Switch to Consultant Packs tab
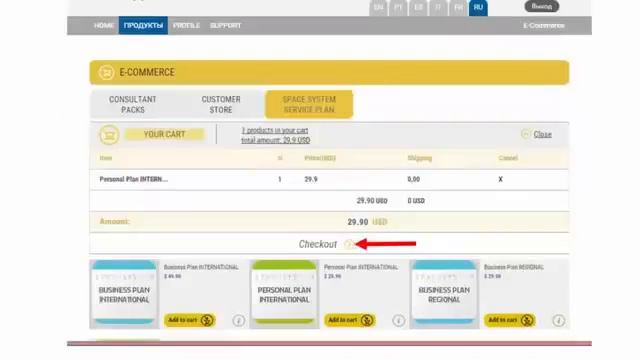The width and height of the screenshot is (640, 360). (x=133, y=104)
